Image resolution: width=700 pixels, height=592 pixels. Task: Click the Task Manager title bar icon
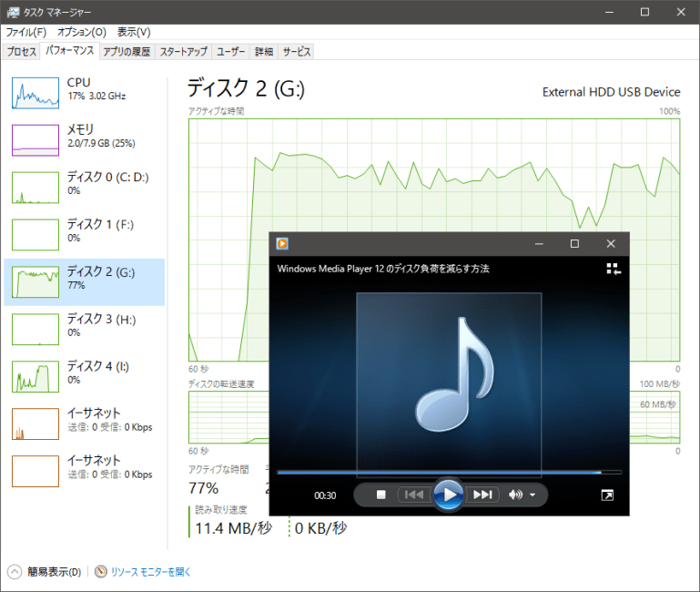click(x=14, y=12)
